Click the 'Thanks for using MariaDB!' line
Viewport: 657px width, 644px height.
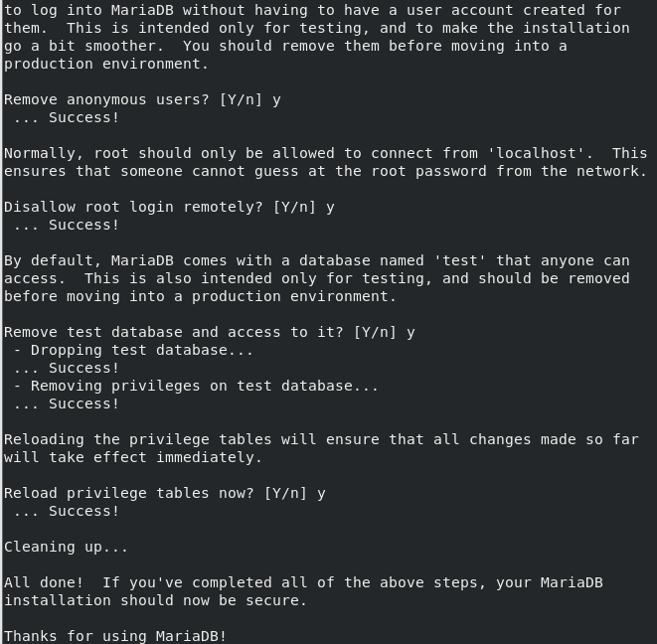(x=115, y=636)
